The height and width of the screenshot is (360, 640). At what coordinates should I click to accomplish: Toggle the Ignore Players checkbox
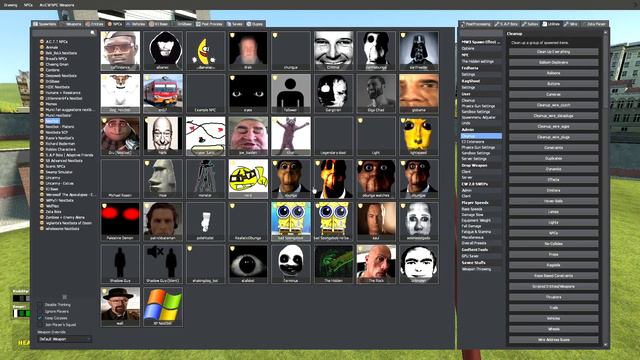pos(40,311)
